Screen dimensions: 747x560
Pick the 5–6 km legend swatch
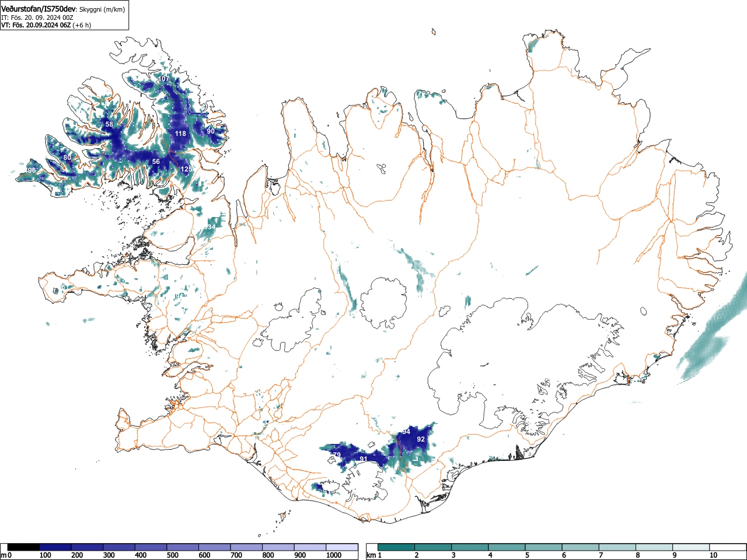[x=543, y=547]
